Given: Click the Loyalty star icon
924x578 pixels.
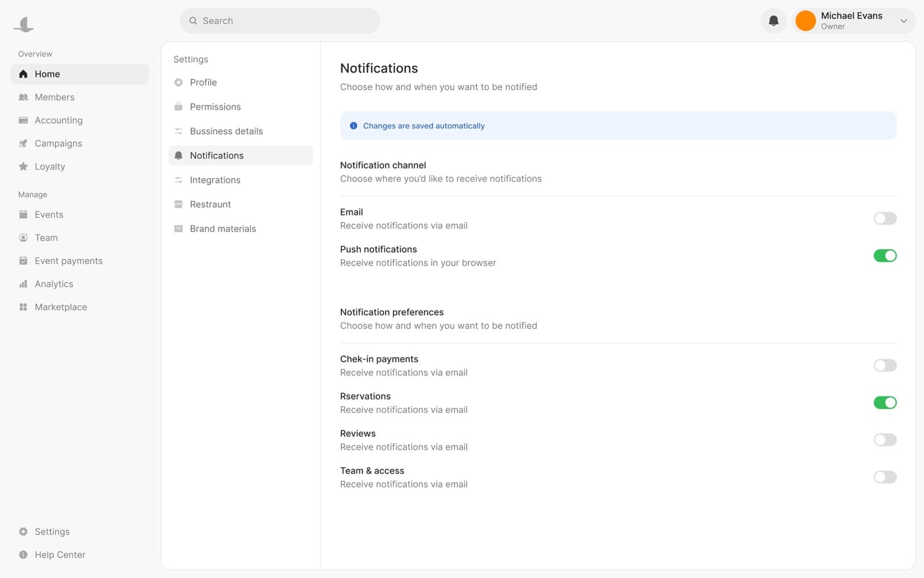Looking at the screenshot, I should [23, 166].
